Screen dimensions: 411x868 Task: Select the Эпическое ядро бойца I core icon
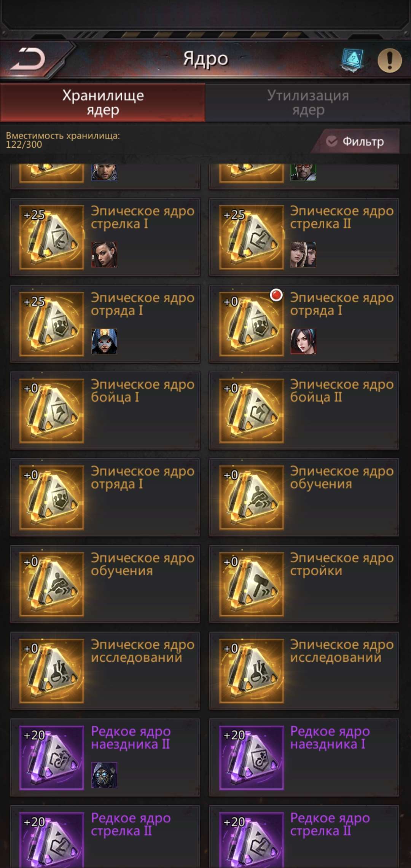[52, 411]
